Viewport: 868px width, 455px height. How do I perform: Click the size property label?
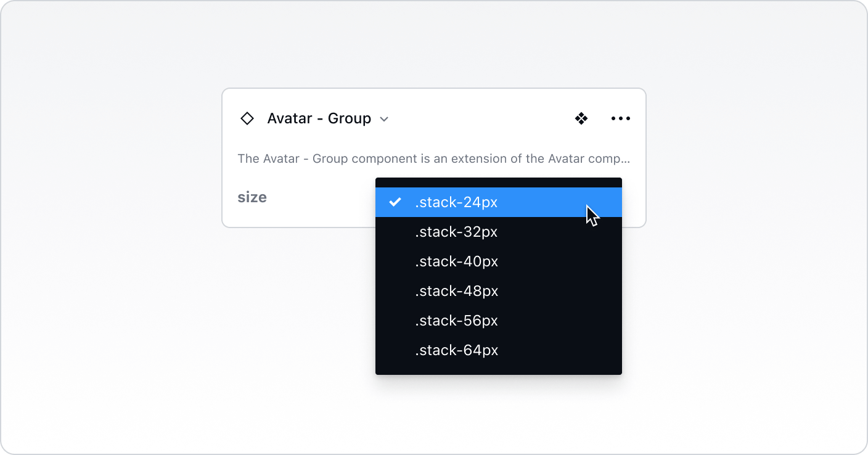click(x=252, y=197)
